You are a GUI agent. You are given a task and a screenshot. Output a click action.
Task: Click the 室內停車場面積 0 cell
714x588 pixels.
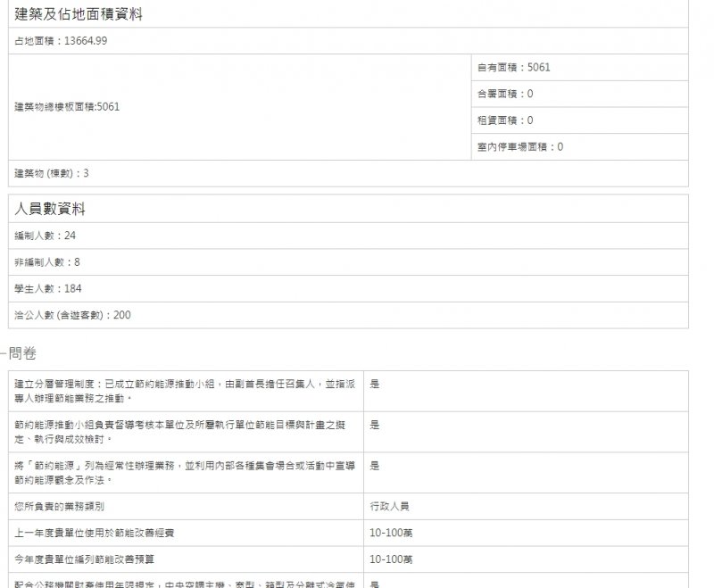520,147
